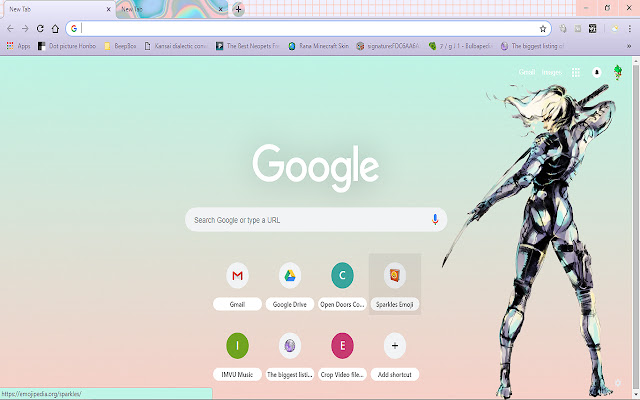Close the first New Tab
Screen dimensions: 640x400
tap(109, 9)
